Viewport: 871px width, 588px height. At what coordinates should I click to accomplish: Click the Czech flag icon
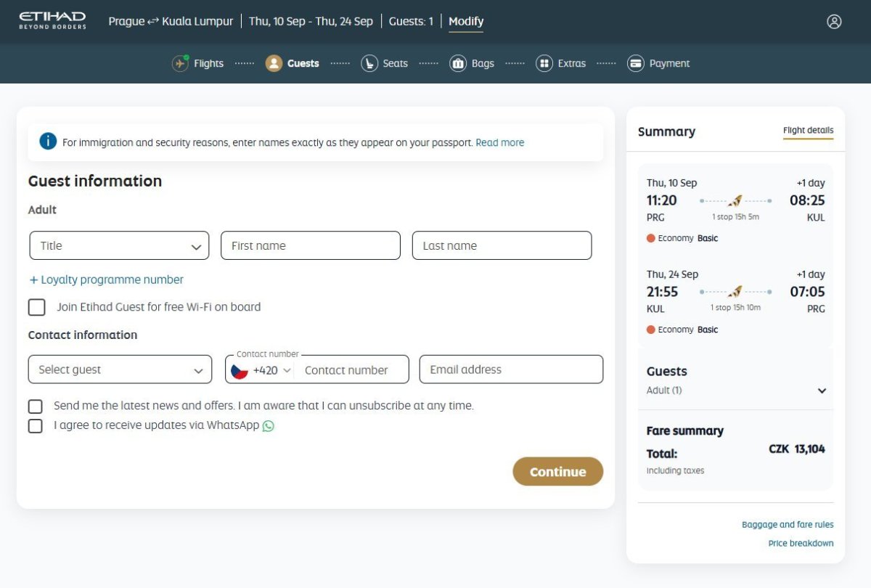pos(240,370)
